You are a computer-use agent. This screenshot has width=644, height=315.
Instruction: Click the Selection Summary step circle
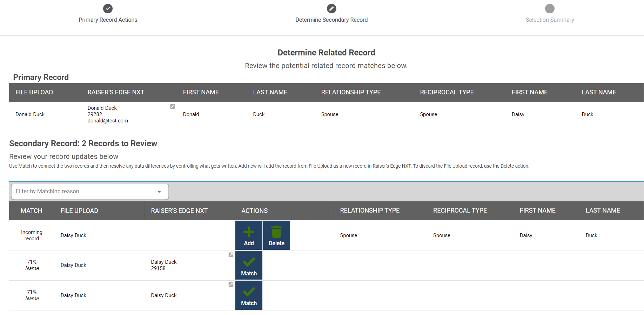(x=550, y=8)
